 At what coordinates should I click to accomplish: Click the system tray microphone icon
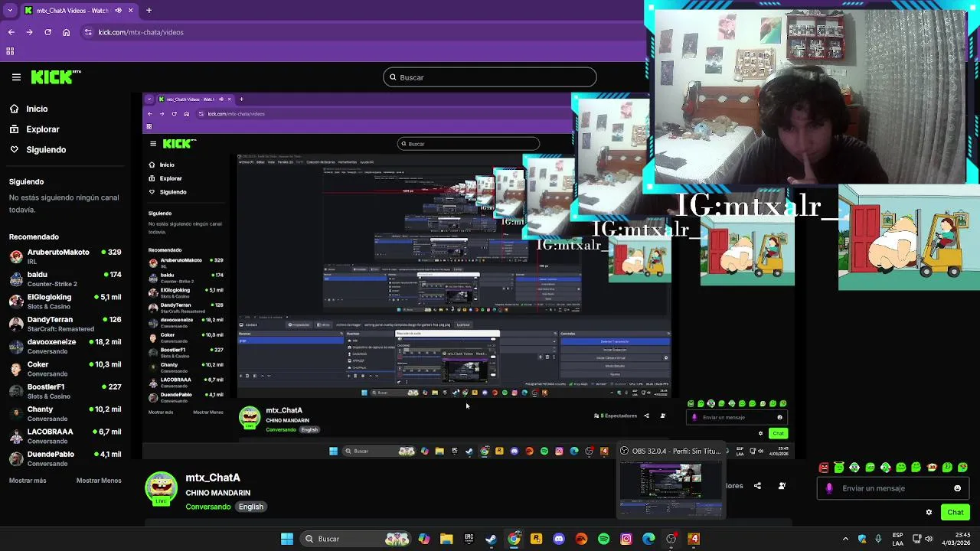click(878, 539)
